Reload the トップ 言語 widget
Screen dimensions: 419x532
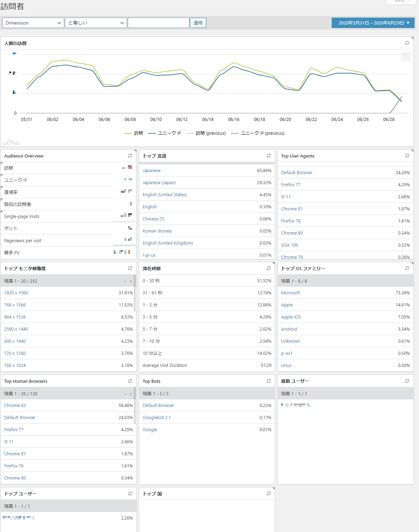tap(269, 156)
